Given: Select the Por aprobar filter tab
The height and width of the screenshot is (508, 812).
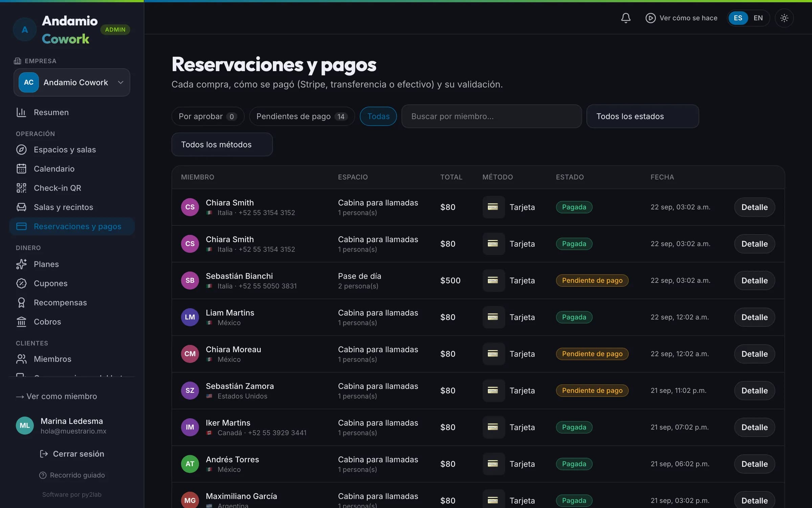Looking at the screenshot, I should [x=208, y=116].
